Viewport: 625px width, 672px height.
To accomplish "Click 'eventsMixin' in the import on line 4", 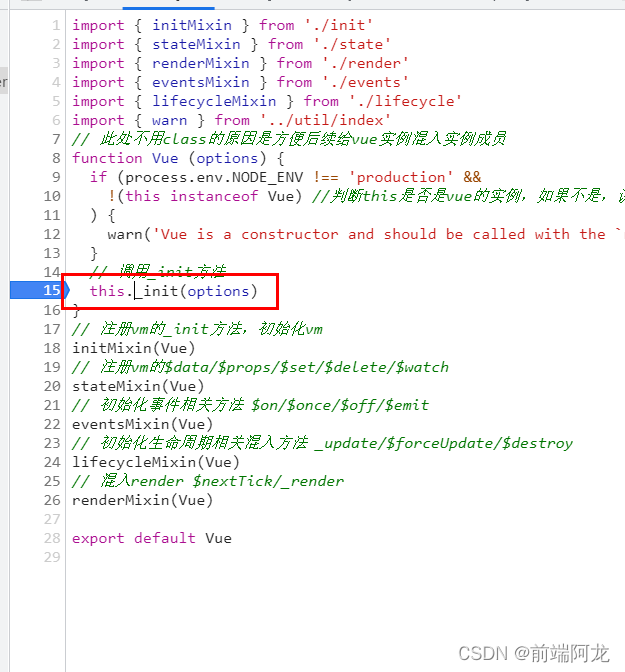I will tap(201, 82).
